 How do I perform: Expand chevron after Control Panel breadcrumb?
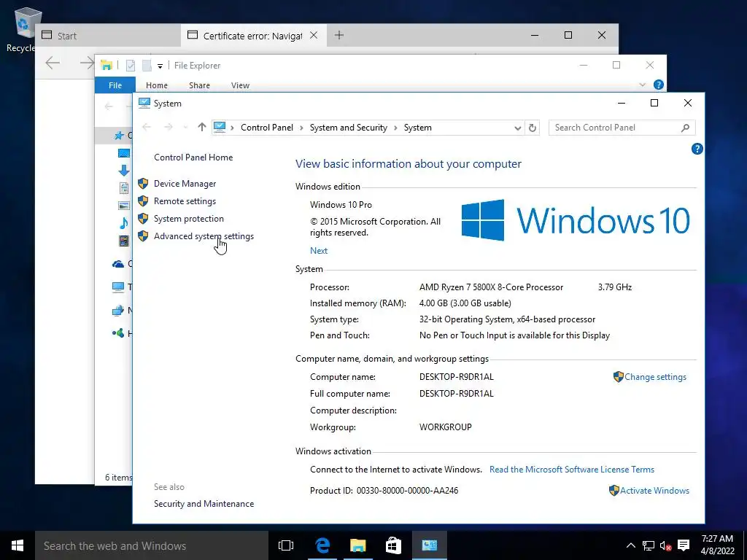coord(301,128)
